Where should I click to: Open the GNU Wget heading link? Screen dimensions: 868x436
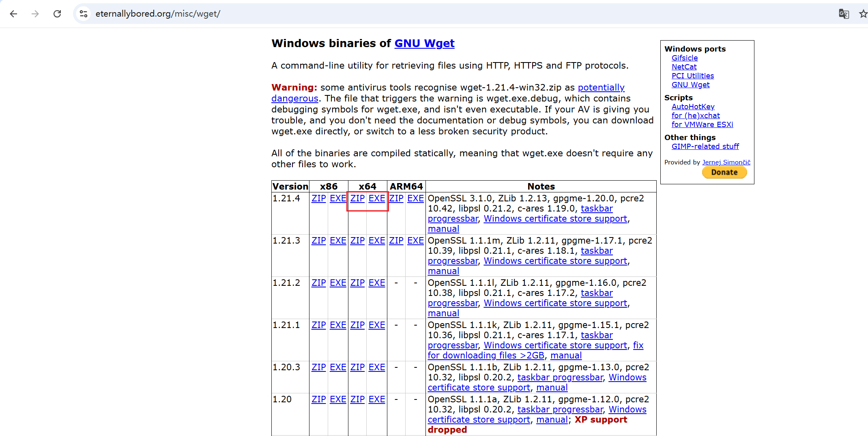click(424, 43)
